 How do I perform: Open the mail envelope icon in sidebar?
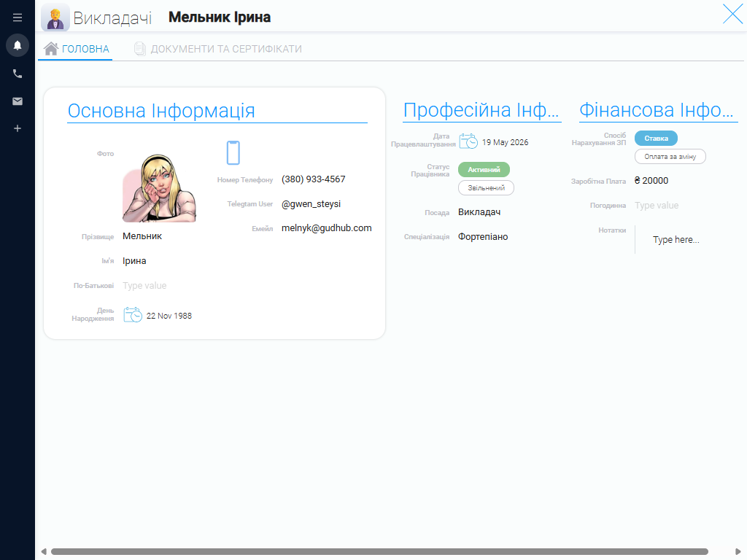point(18,101)
